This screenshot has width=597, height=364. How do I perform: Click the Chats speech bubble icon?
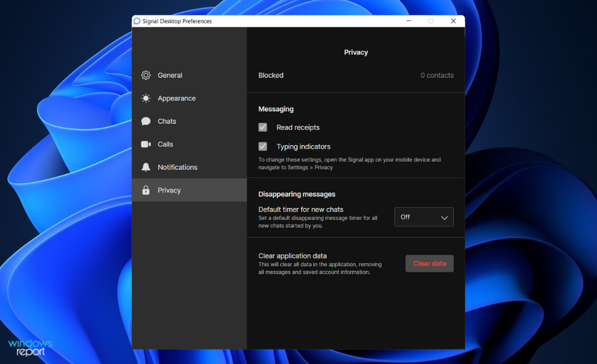146,121
